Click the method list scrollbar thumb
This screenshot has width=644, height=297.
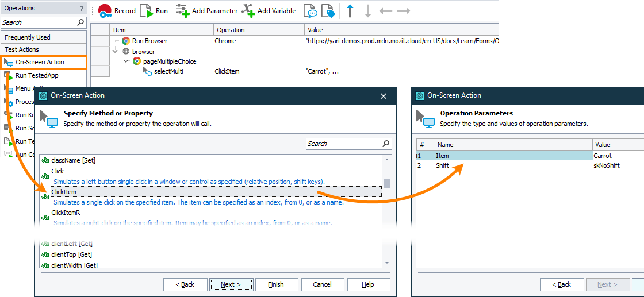pyautogui.click(x=387, y=183)
